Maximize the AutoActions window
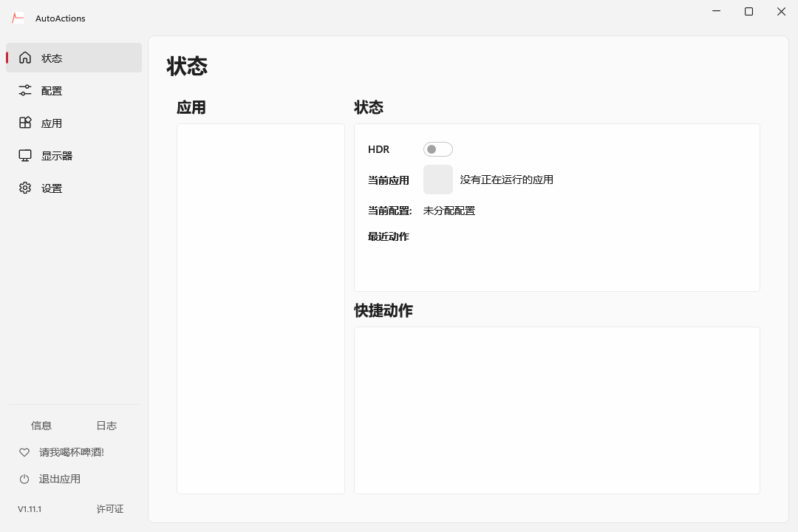Image resolution: width=798 pixels, height=532 pixels. 748,11
